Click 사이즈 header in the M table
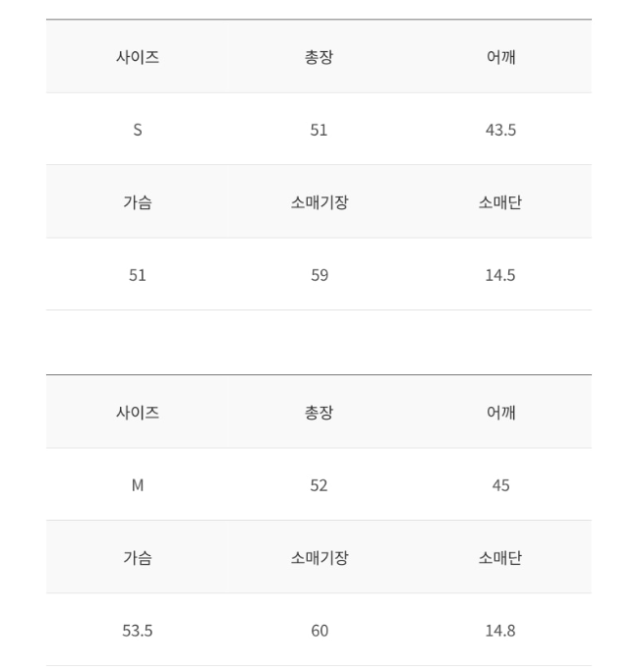Image resolution: width=639 pixels, height=672 pixels. 138,413
